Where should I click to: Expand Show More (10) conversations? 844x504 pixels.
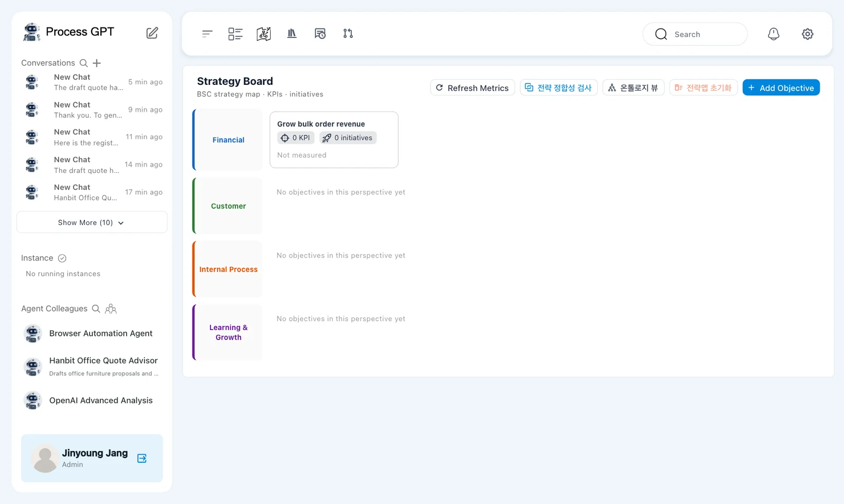click(x=92, y=222)
